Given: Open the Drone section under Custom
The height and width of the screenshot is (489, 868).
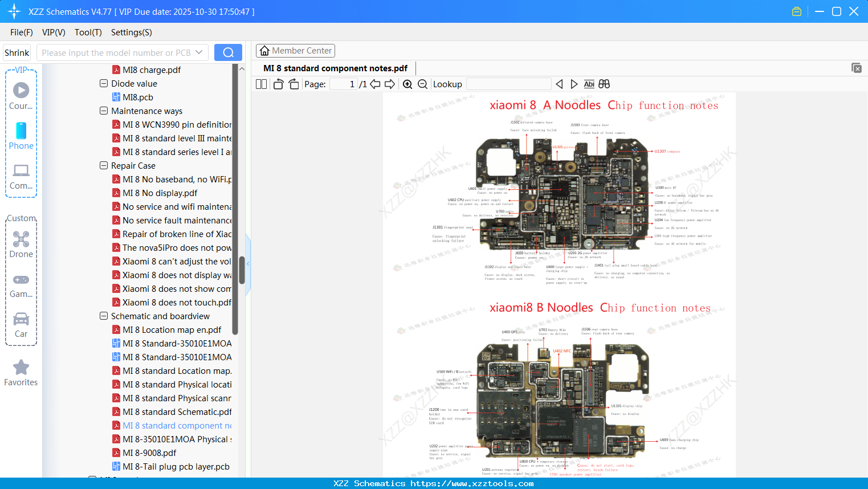Looking at the screenshot, I should [x=21, y=242].
